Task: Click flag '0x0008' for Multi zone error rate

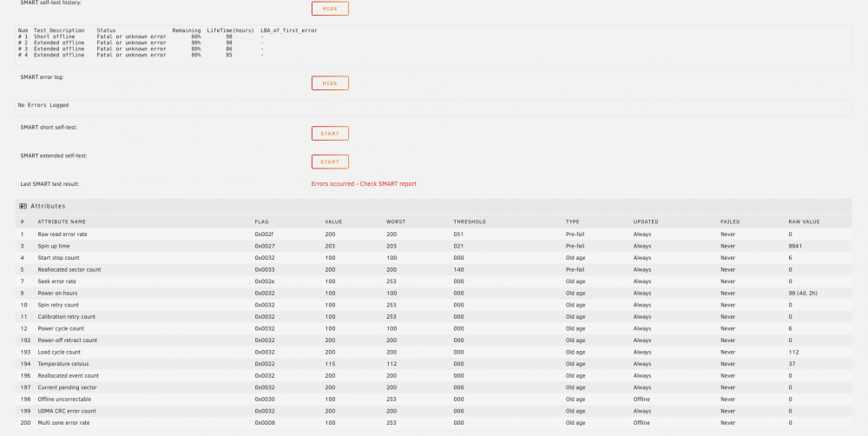Action: point(265,423)
